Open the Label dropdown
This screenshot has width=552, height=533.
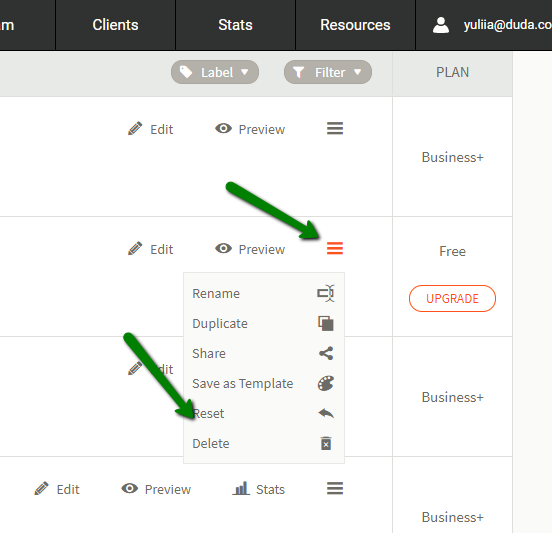point(215,72)
